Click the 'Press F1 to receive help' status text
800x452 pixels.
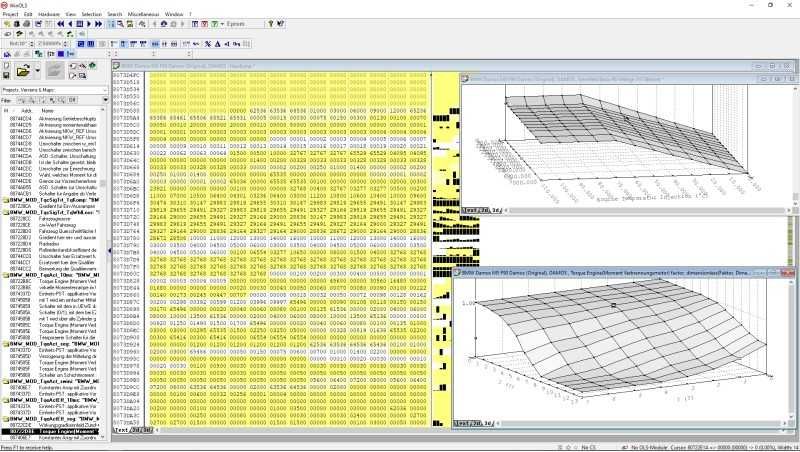[x=28, y=447]
